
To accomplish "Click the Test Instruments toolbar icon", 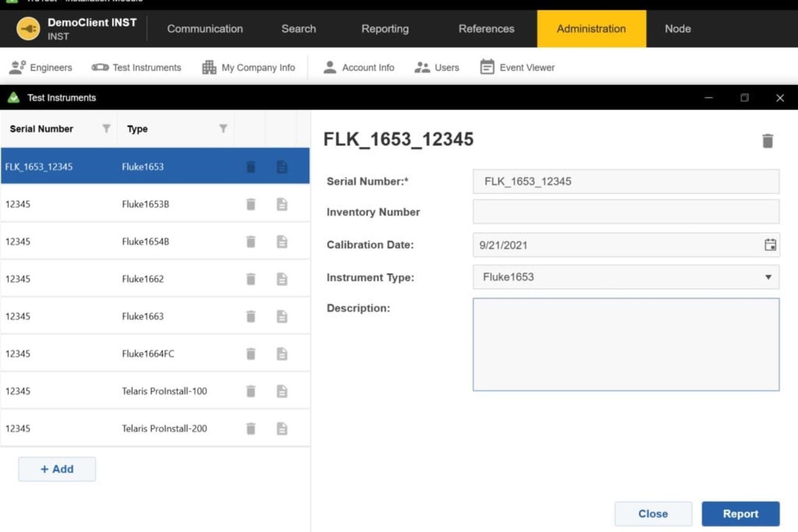I will [x=100, y=68].
